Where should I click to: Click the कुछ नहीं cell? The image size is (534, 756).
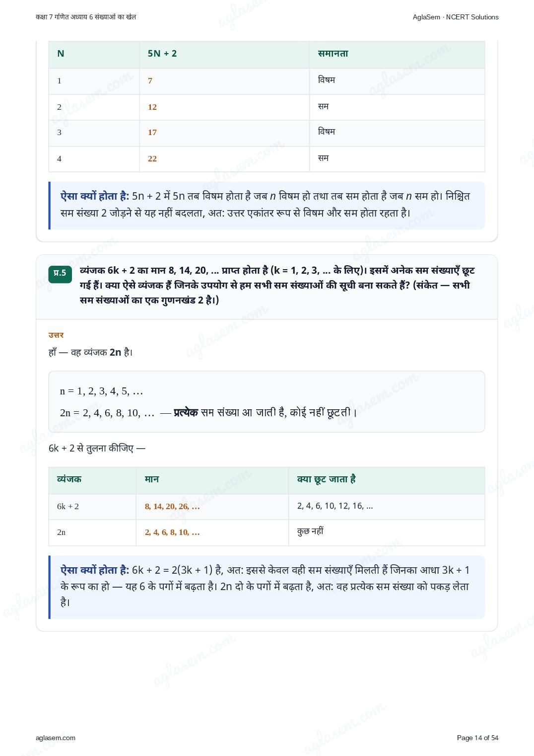pyautogui.click(x=310, y=531)
